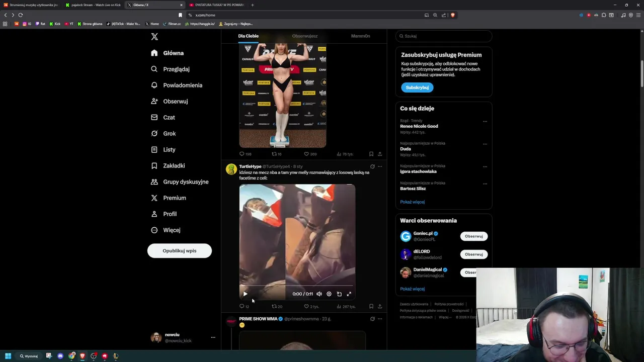Screen dimensions: 644x362
Task: Open options for Bartosz Slisz trend
Action: coord(485,184)
